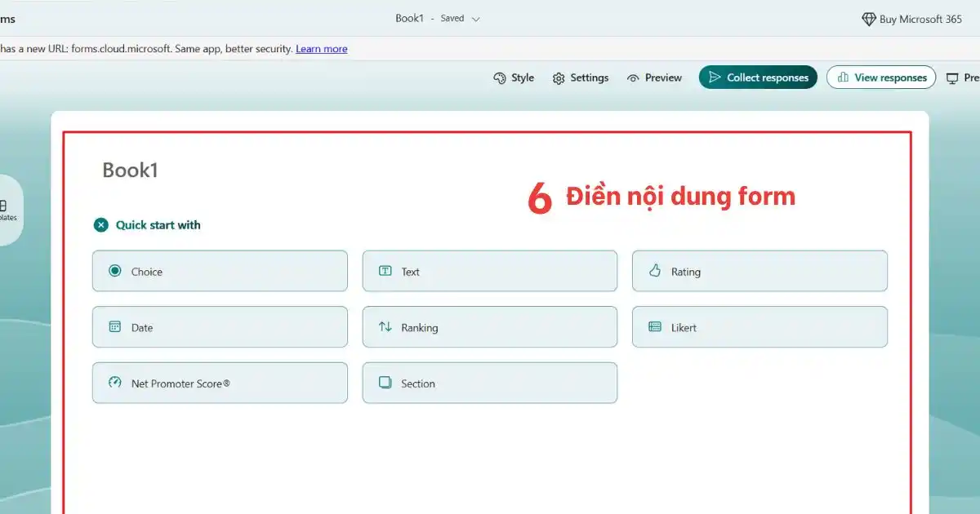The image size is (980, 514).
Task: Expand the Saved status dropdown chevron
Action: pos(476,19)
